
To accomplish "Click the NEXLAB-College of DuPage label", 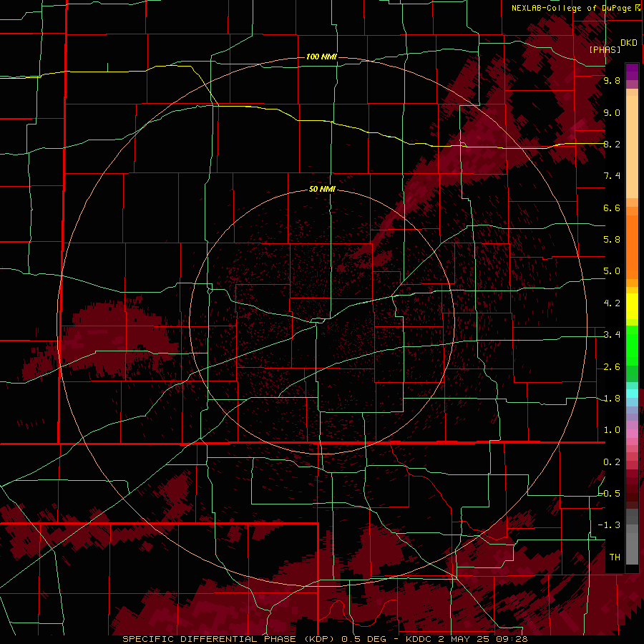I will click(x=571, y=8).
